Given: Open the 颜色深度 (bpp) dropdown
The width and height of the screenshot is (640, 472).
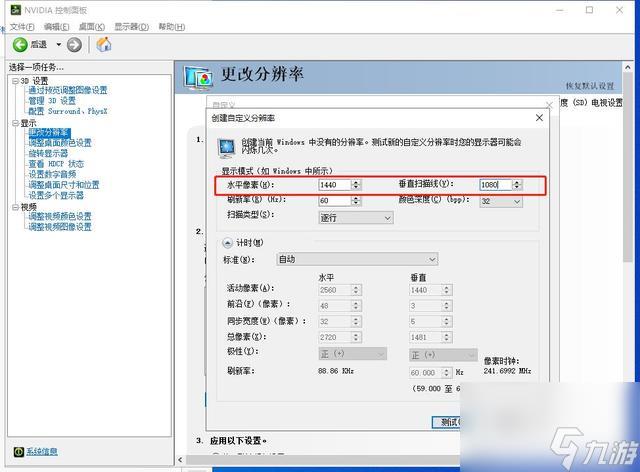Looking at the screenshot, I should pyautogui.click(x=501, y=201).
